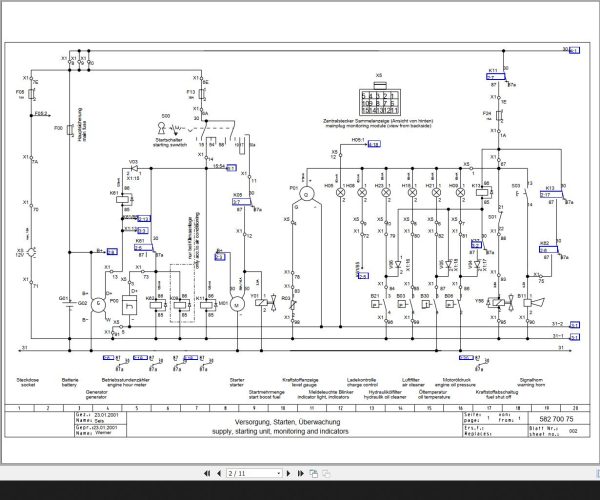Open the K13 contact reference box

coord(551,194)
